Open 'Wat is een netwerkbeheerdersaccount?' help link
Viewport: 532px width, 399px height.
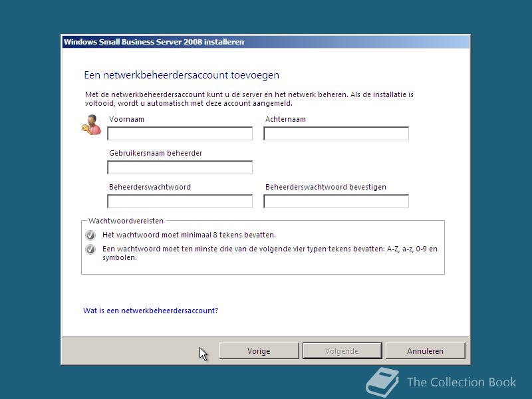[151, 311]
